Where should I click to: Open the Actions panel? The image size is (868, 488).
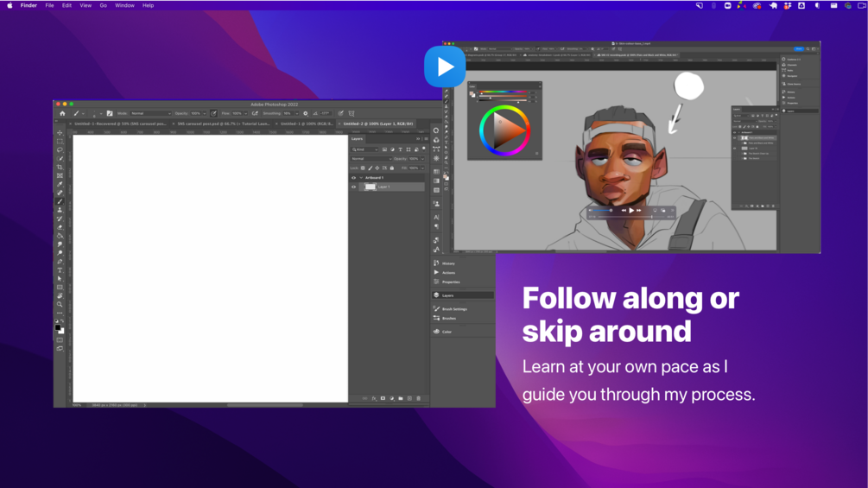(x=448, y=273)
